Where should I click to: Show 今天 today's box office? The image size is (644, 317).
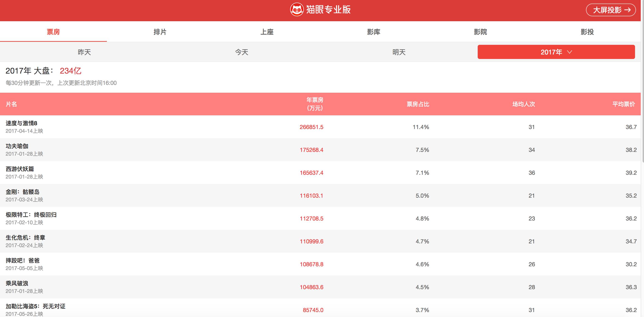tap(242, 52)
